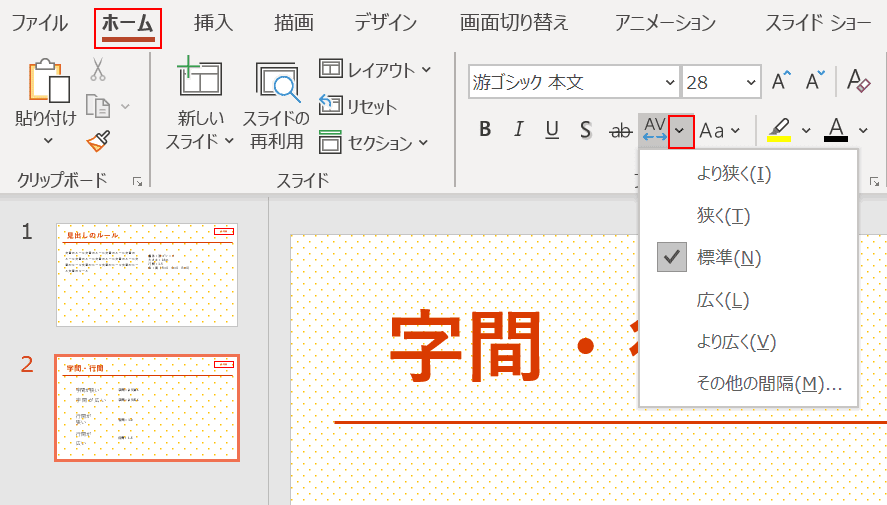
Task: Switch to the ホーム tab
Action: [128, 25]
